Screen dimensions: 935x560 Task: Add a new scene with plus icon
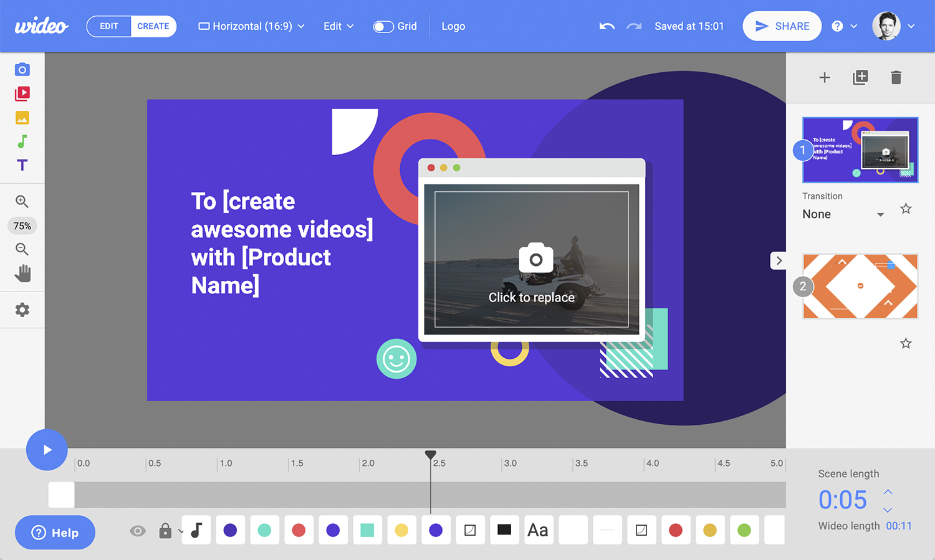[x=825, y=77]
